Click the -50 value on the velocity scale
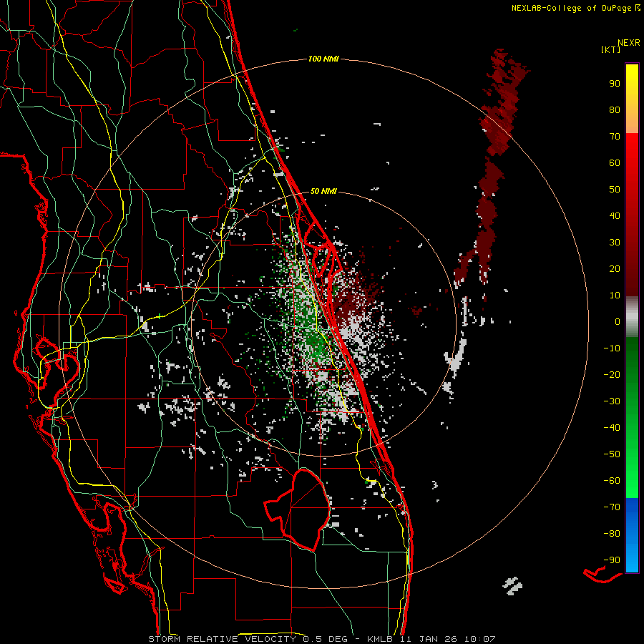The height and width of the screenshot is (644, 644). [x=612, y=454]
